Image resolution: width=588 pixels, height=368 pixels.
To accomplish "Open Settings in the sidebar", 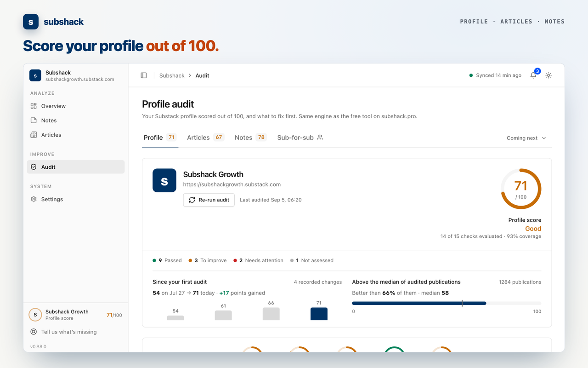I will [x=76, y=199].
